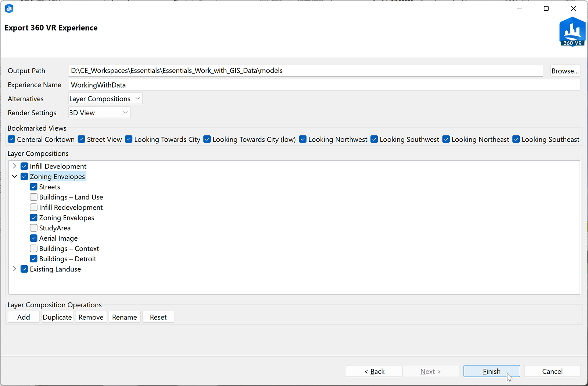This screenshot has width=588, height=386.
Task: Open the Render Settings dropdown
Action: (x=99, y=113)
